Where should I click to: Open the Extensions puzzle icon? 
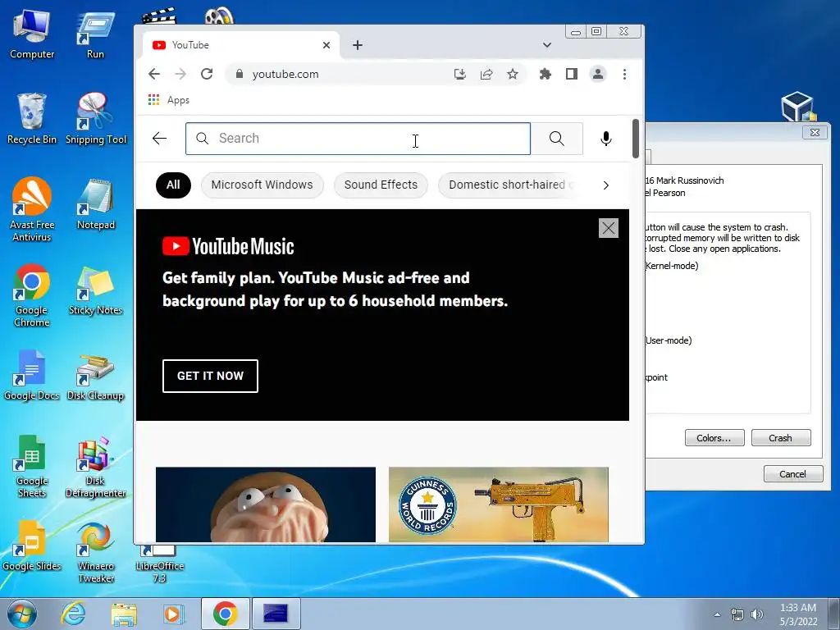pyautogui.click(x=546, y=74)
